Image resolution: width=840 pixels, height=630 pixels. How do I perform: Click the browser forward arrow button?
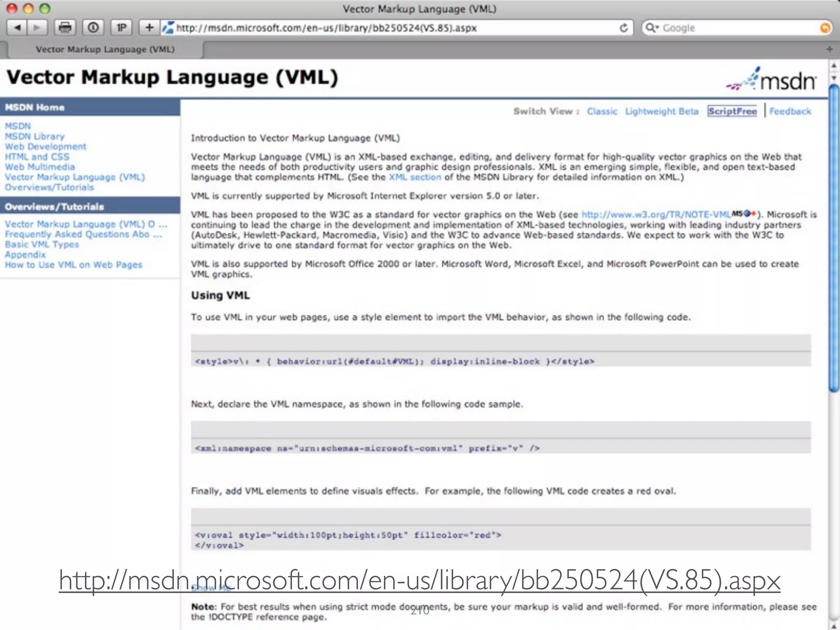37,28
